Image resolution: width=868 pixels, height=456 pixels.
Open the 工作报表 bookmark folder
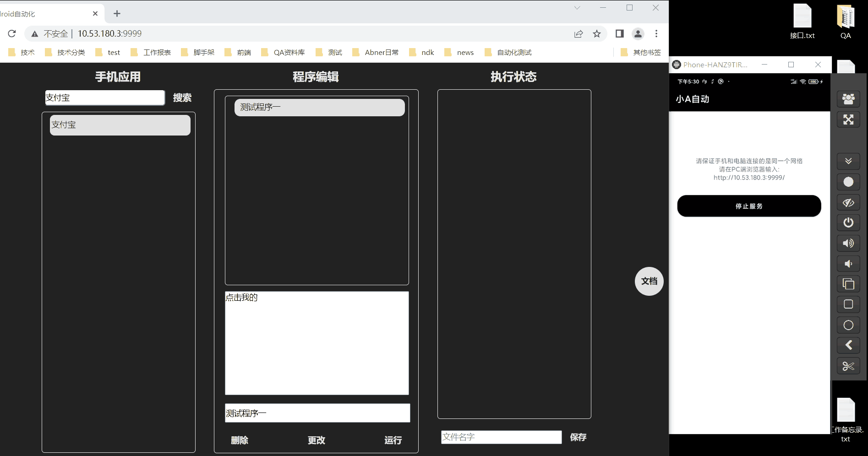pos(151,52)
